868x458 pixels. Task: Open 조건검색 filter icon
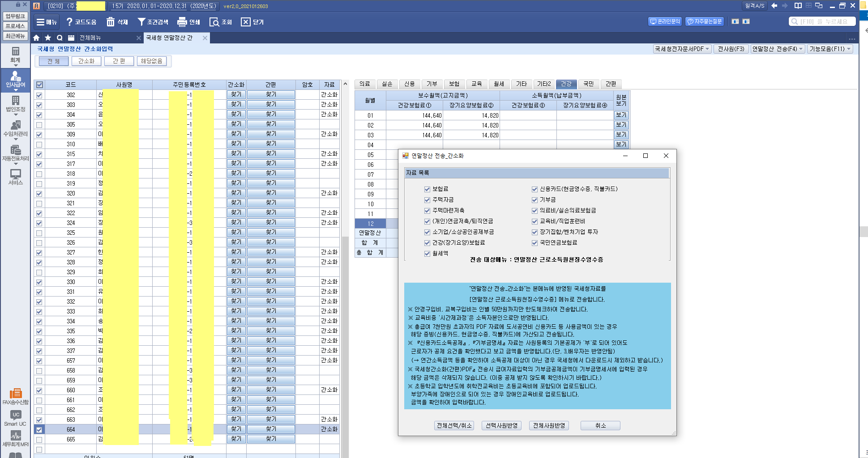pos(141,22)
